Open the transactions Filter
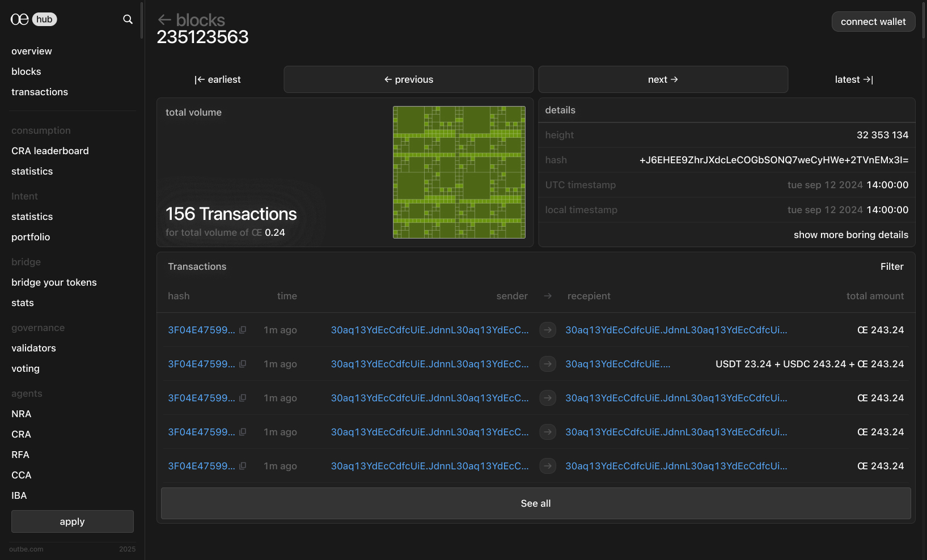The width and height of the screenshot is (927, 560). point(892,266)
